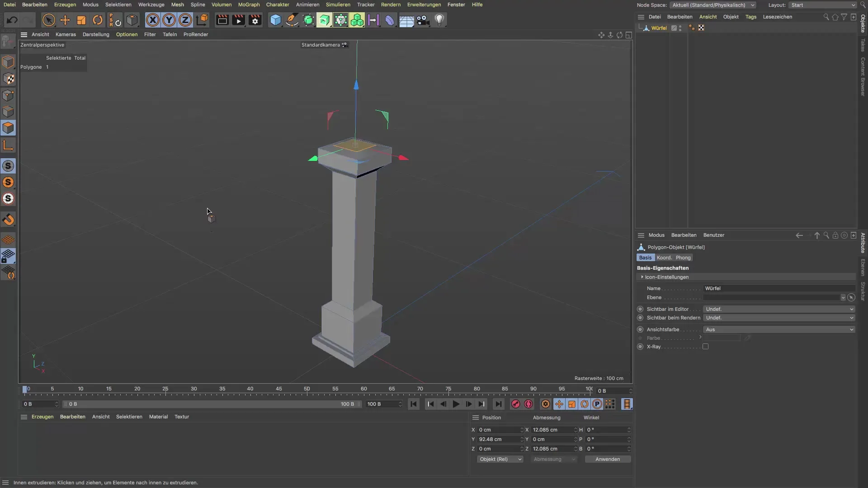Viewport: 868px width, 488px height.
Task: Activate the Scale tool in the top toolbar
Action: click(x=81, y=20)
